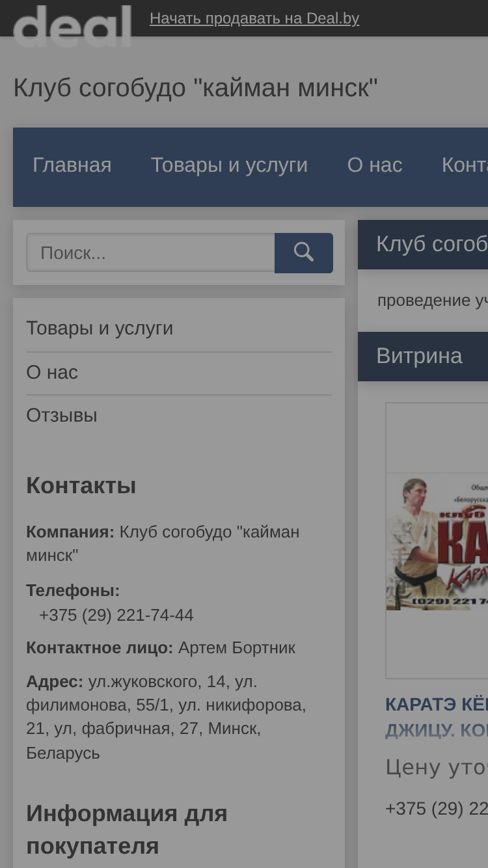
Task: Open the partly visible Контакты nav item
Action: [x=465, y=165]
